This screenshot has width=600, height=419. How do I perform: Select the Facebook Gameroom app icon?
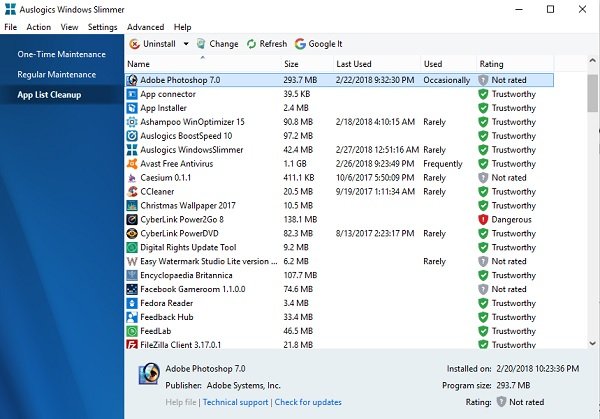[132, 288]
